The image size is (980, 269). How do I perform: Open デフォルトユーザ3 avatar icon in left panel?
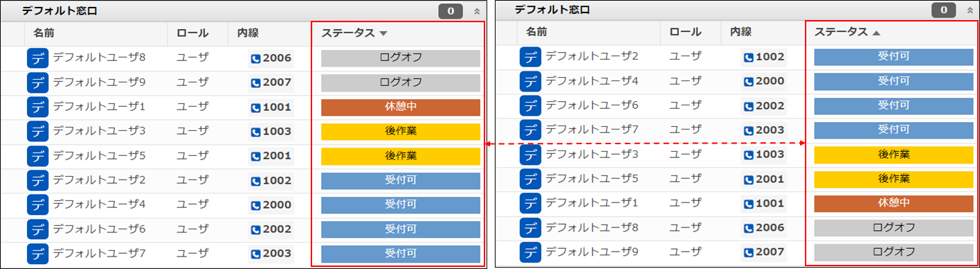pos(37,132)
